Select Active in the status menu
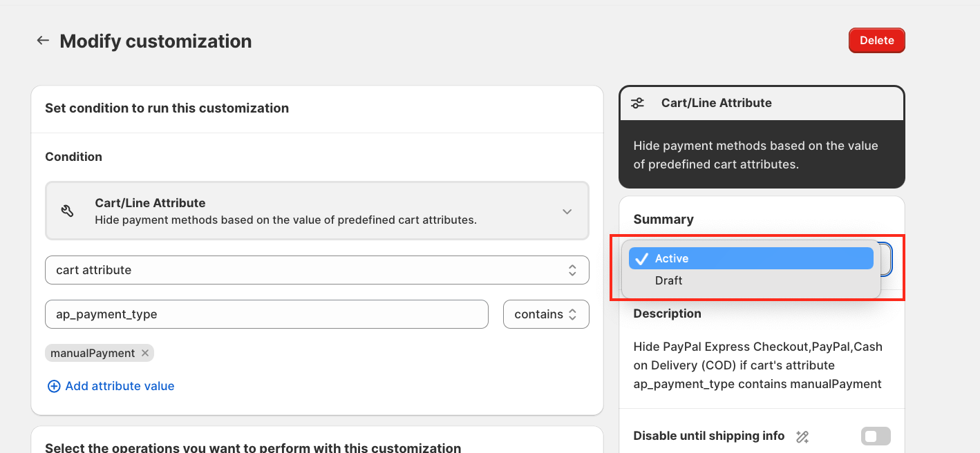 [750, 258]
